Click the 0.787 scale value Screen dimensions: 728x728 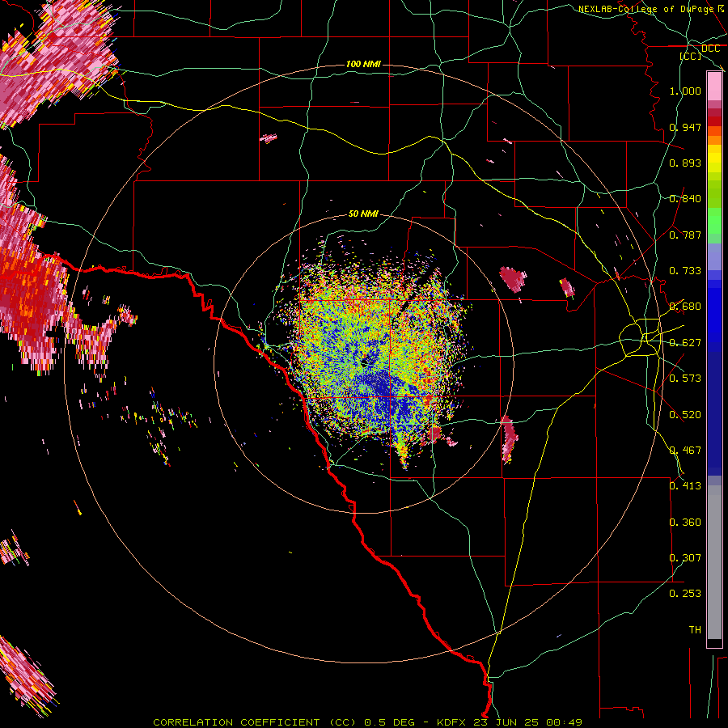click(685, 235)
